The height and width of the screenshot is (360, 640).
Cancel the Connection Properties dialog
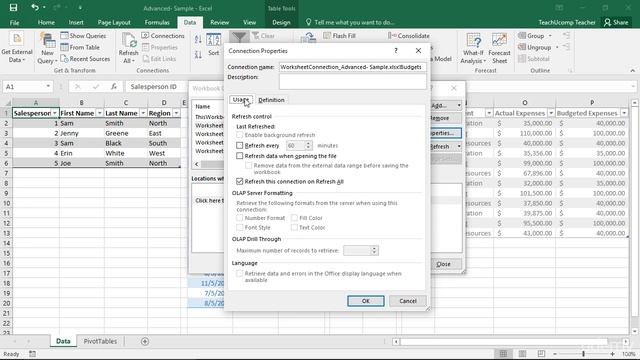408,301
